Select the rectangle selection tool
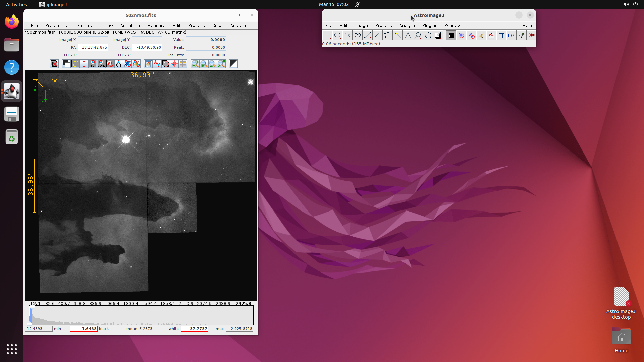This screenshot has width=644, height=362. [x=328, y=35]
